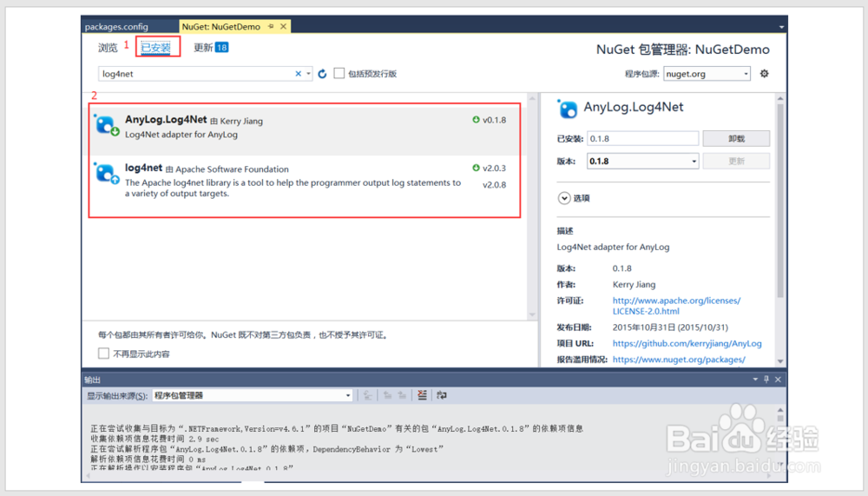
Task: Pin the 输出 panel
Action: pyautogui.click(x=766, y=380)
